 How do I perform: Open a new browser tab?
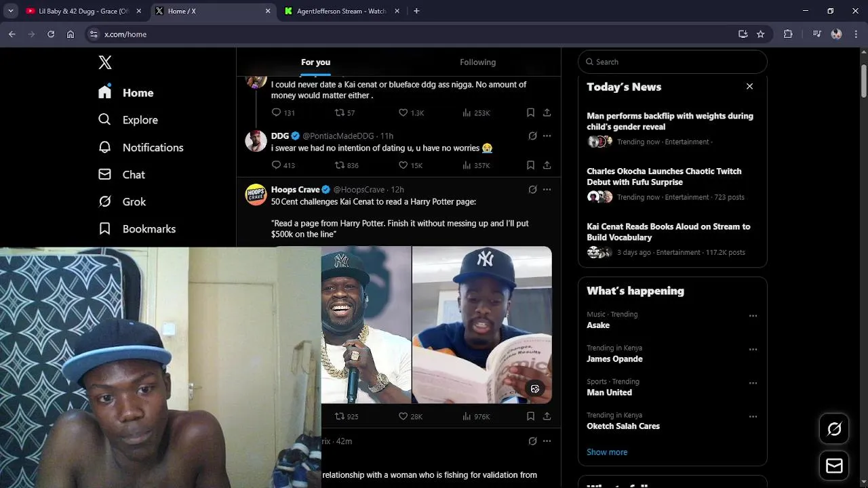pyautogui.click(x=416, y=11)
